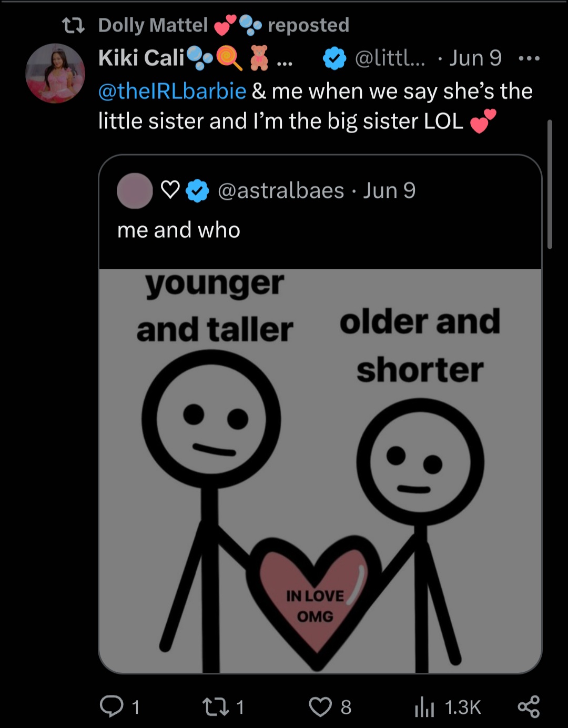
Task: Open the quoted post text 'me and who'
Action: pyautogui.click(x=179, y=230)
